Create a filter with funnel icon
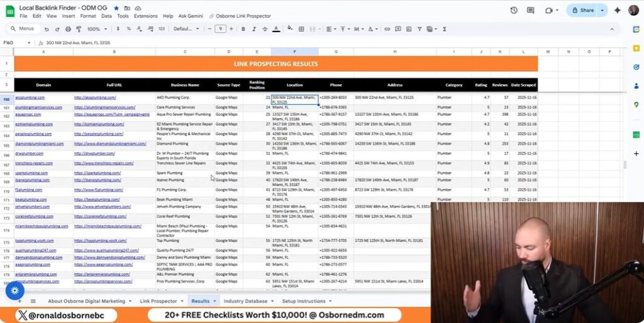644x323 pixels. point(419,29)
